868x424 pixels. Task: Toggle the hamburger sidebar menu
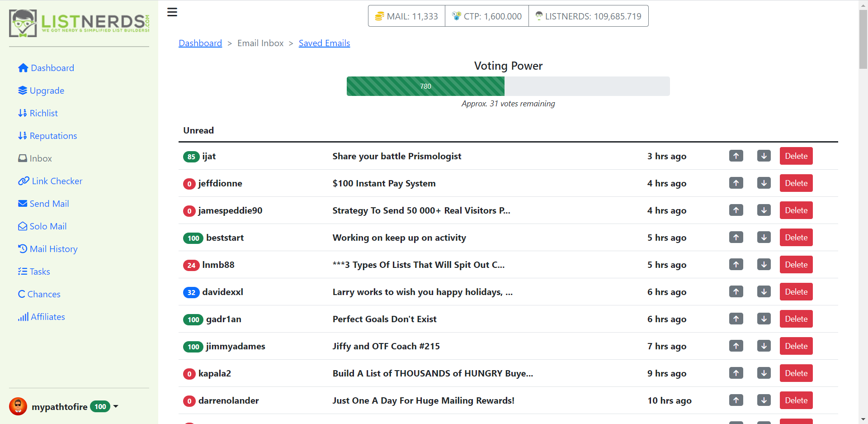coord(172,12)
